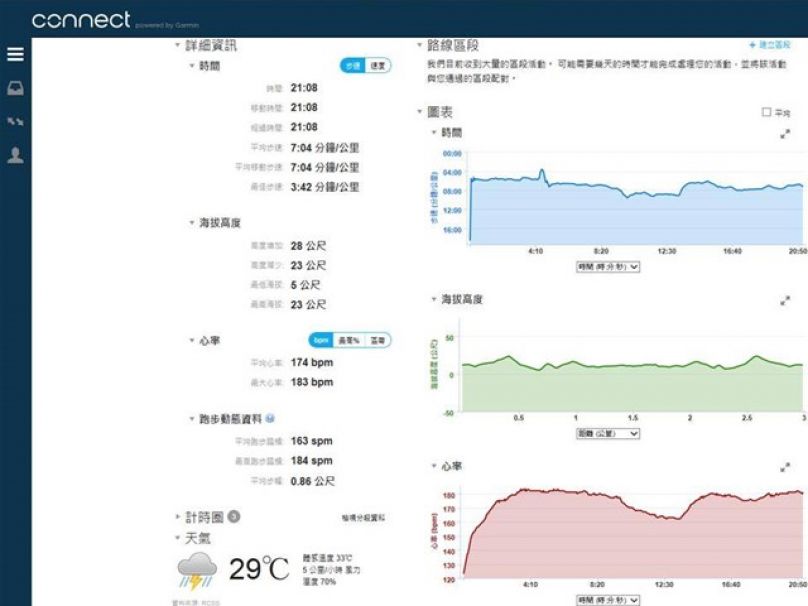Open x-axis dropdown under heart rate chart
808x606 pixels.
(607, 599)
